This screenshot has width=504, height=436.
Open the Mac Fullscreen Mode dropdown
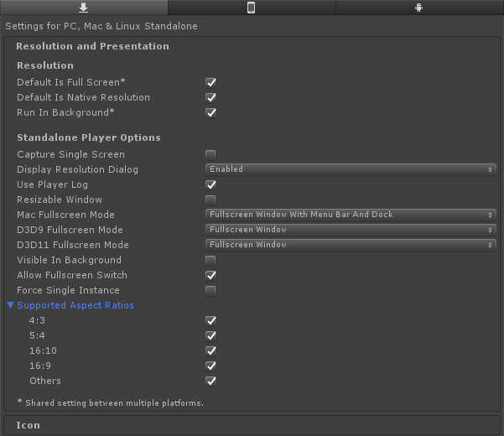(x=351, y=215)
